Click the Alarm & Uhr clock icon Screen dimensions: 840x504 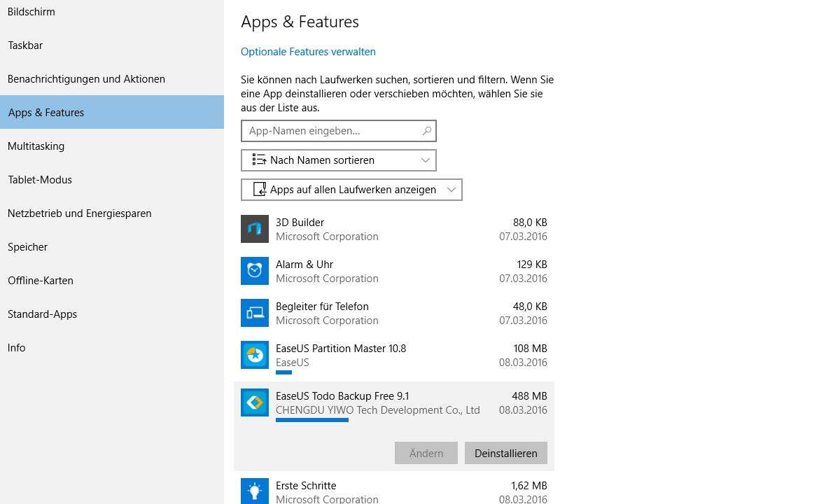click(255, 271)
